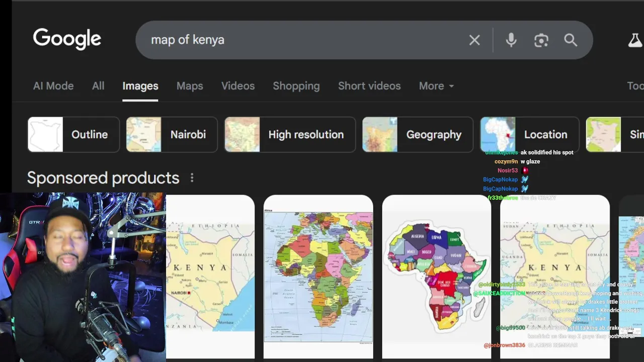Click chat username 'jonbrown3836'
This screenshot has height=362, width=644.
504,345
